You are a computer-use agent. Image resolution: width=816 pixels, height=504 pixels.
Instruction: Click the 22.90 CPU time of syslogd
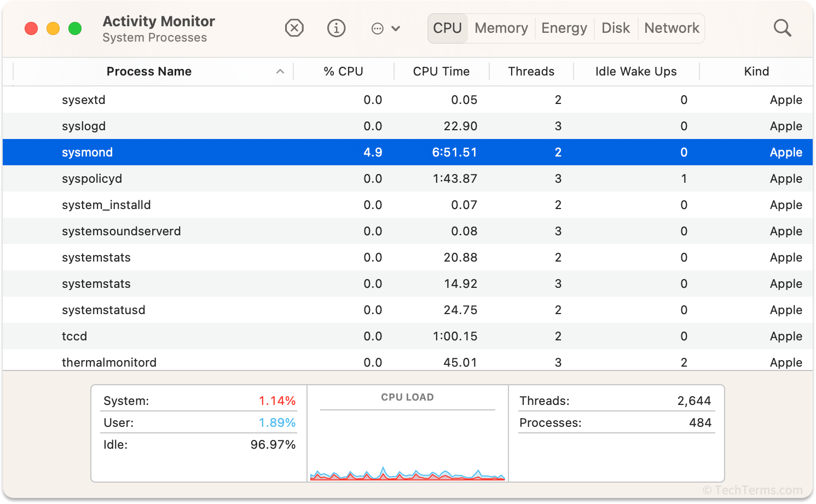tap(460, 126)
